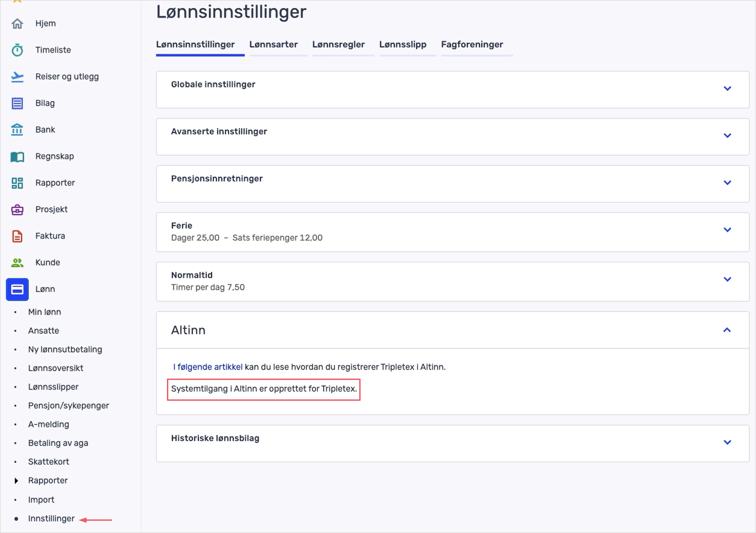This screenshot has height=533, width=756.
Task: Click the Reiser og utlegg airplane icon
Action: coord(17,77)
